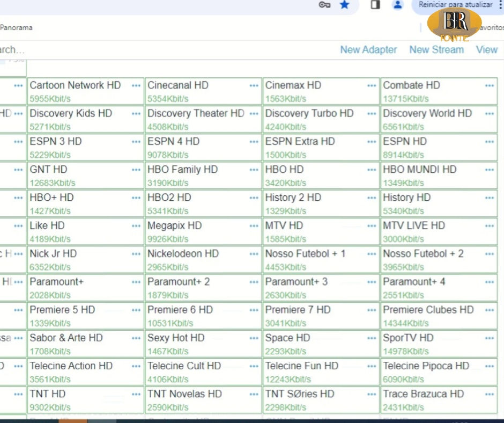This screenshot has width=504, height=423.
Task: Select the Paramount+ stream name
Action: (57, 281)
